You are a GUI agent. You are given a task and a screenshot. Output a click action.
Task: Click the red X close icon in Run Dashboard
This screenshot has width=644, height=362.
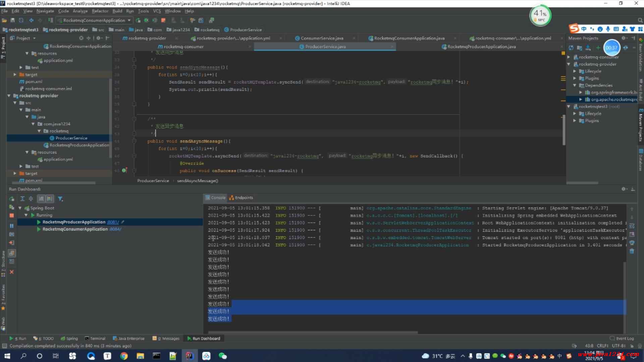coord(12,272)
